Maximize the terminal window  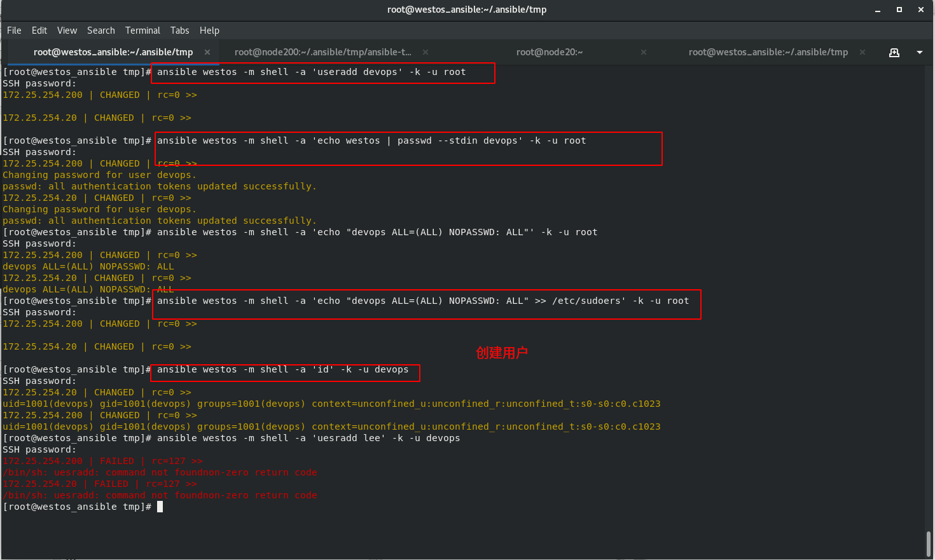(899, 10)
